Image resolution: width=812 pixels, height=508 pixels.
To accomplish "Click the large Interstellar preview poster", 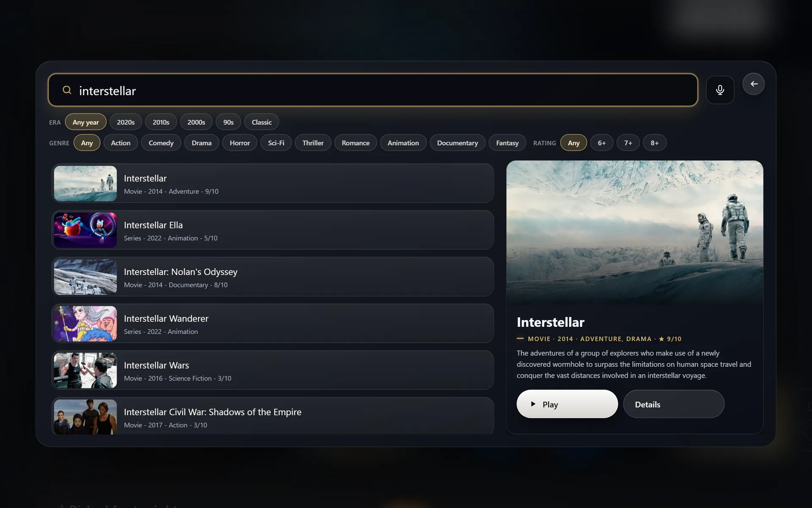I will 634,232.
